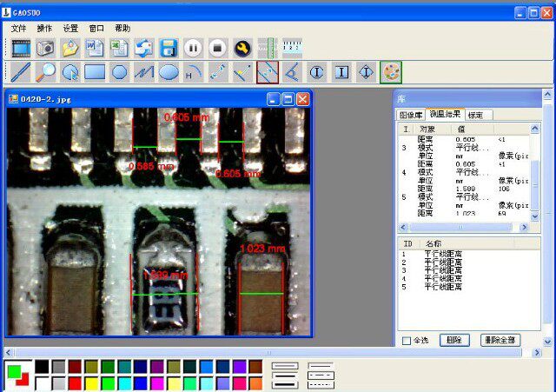Pick the yellow color swatch
Screen dimensions: 556x392
[x=91, y=384]
